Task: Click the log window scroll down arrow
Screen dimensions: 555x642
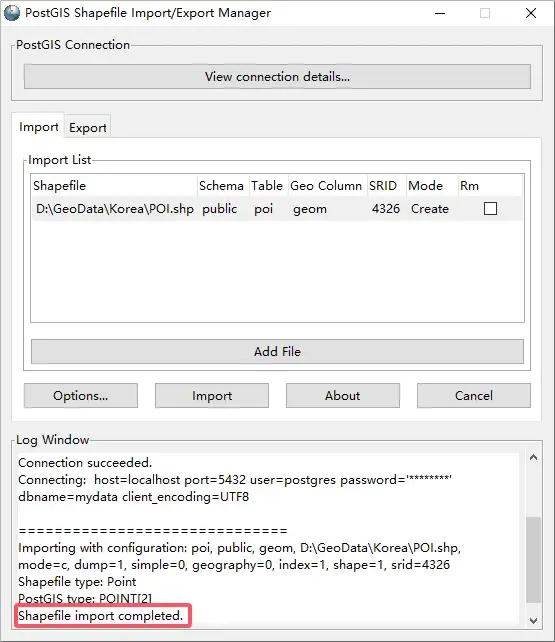Action: pyautogui.click(x=533, y=620)
